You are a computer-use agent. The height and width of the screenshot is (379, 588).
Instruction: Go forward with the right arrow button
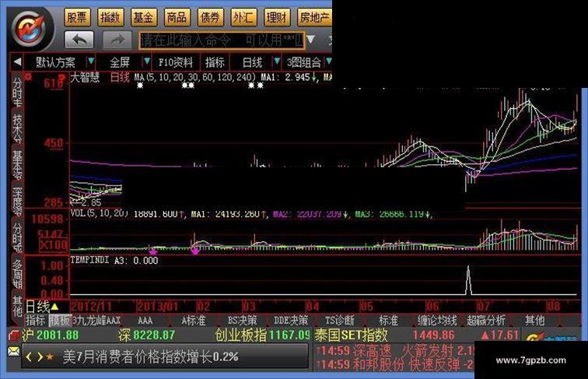point(117,40)
